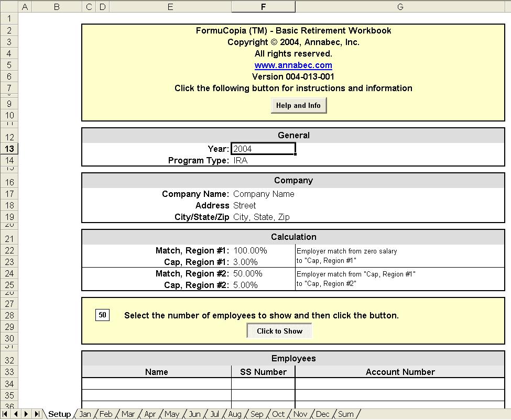This screenshot has width=511, height=420.
Task: Open the Setup sheet tab
Action: (59, 414)
